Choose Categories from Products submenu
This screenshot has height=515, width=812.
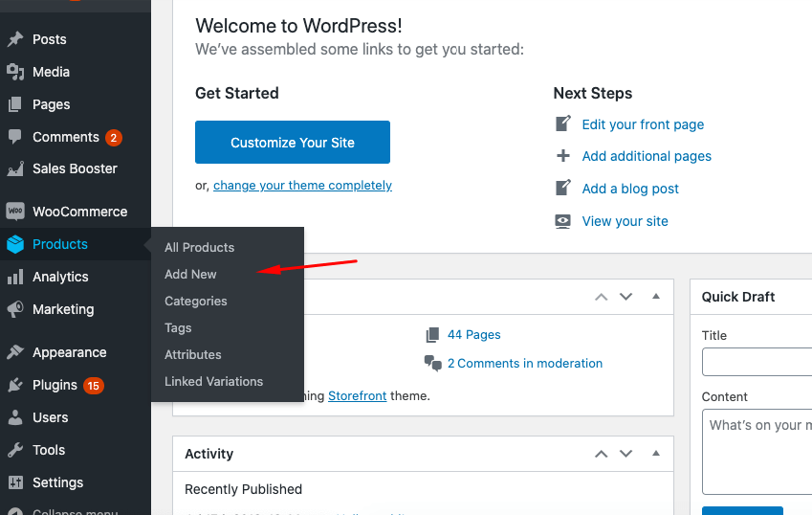click(x=195, y=301)
